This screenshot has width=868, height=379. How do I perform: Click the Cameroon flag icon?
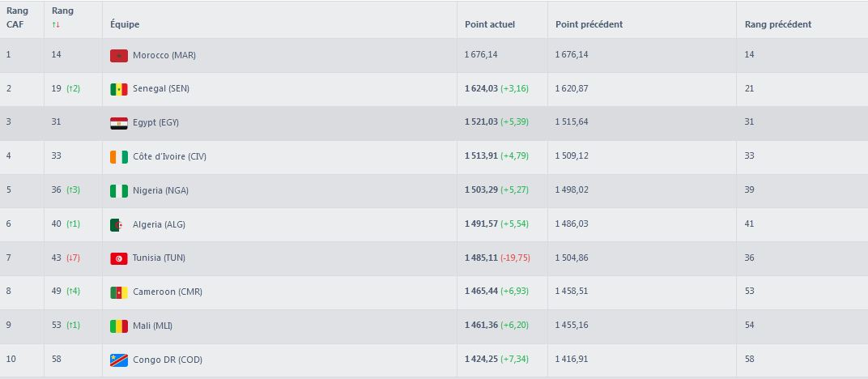[119, 292]
